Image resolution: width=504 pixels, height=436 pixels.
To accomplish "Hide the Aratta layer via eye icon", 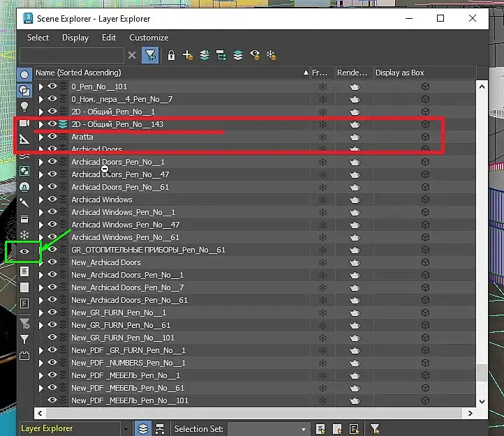I will [x=52, y=136].
